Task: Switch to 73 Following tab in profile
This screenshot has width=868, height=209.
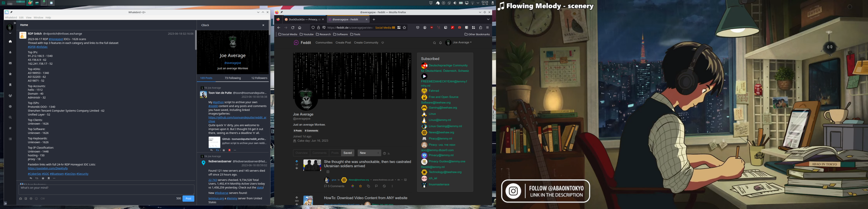Action: coord(233,78)
